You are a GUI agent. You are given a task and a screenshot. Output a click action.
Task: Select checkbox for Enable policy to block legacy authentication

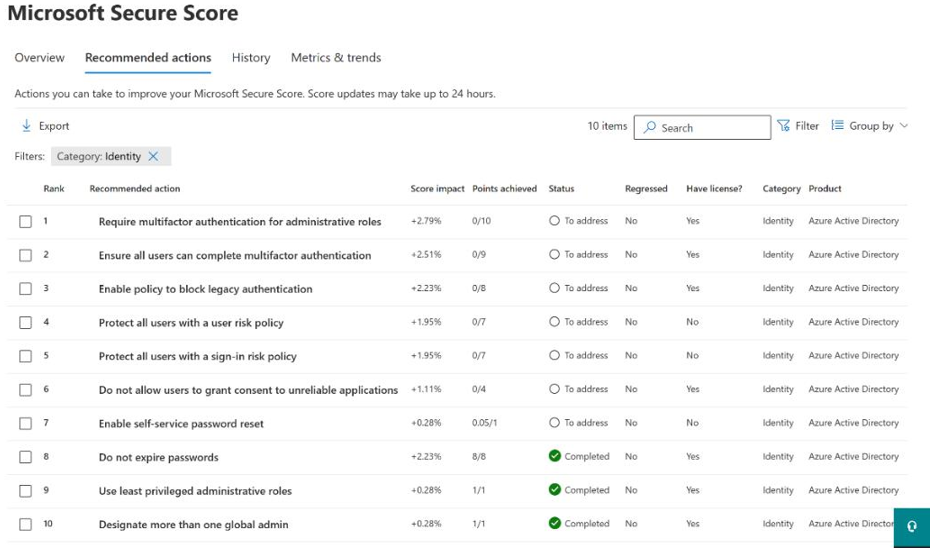25,289
